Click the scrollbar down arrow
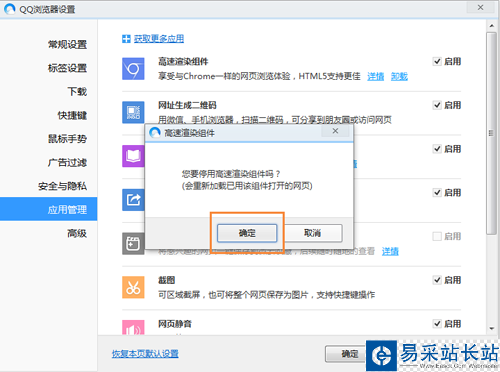This screenshot has height=372, width=500. [491, 329]
